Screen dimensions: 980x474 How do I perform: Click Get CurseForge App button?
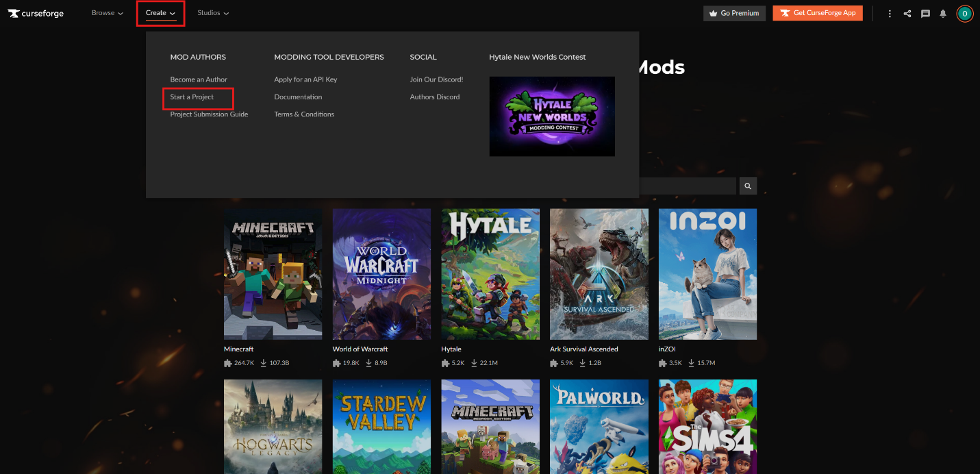pos(818,13)
